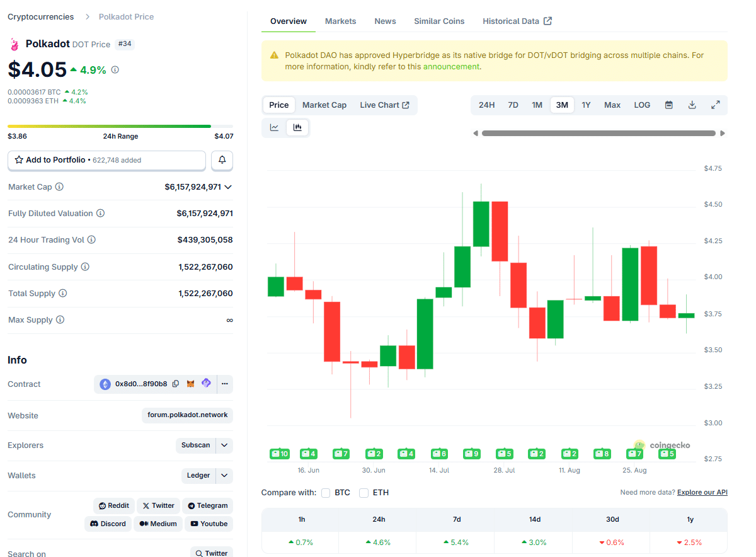Click Explore our API link
Viewport: 756px width, 557px height.
click(x=702, y=493)
